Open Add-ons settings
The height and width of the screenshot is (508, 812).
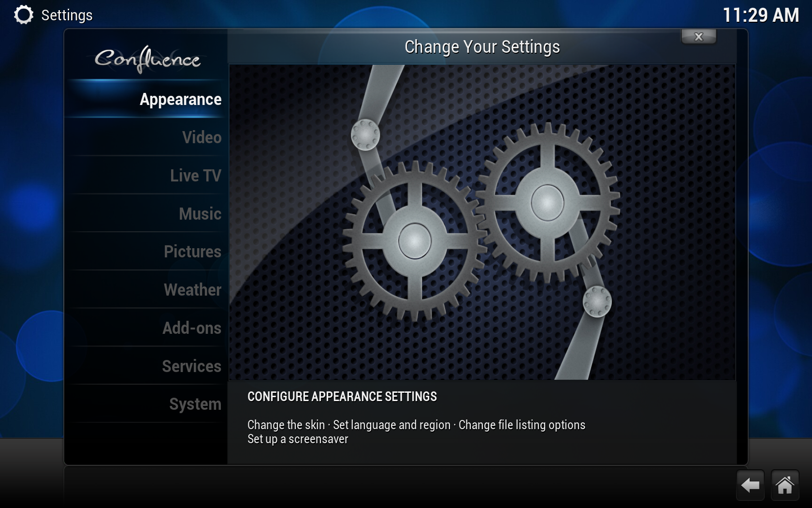click(191, 328)
